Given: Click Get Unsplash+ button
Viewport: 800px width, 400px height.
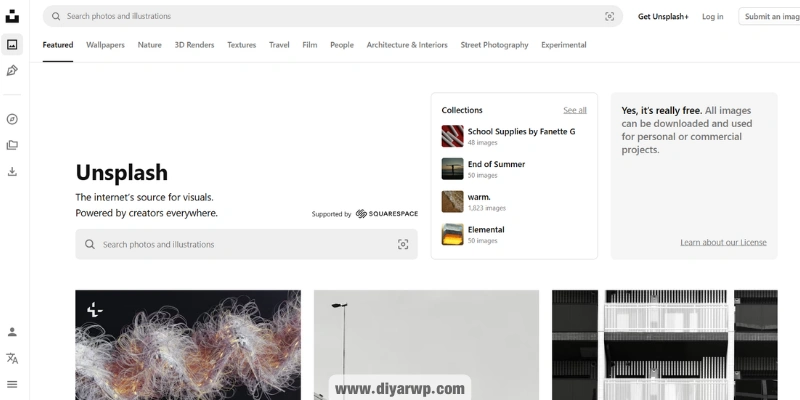Looking at the screenshot, I should click(x=663, y=16).
